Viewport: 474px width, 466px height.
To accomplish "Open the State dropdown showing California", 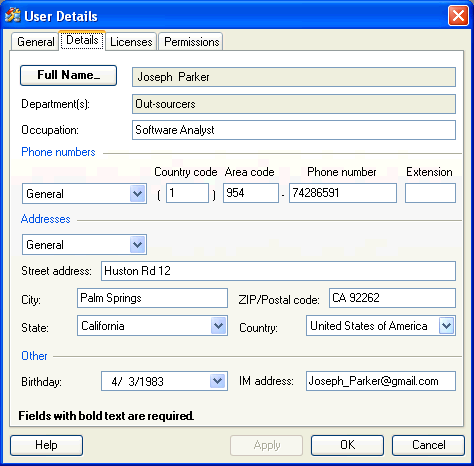I will click(219, 326).
